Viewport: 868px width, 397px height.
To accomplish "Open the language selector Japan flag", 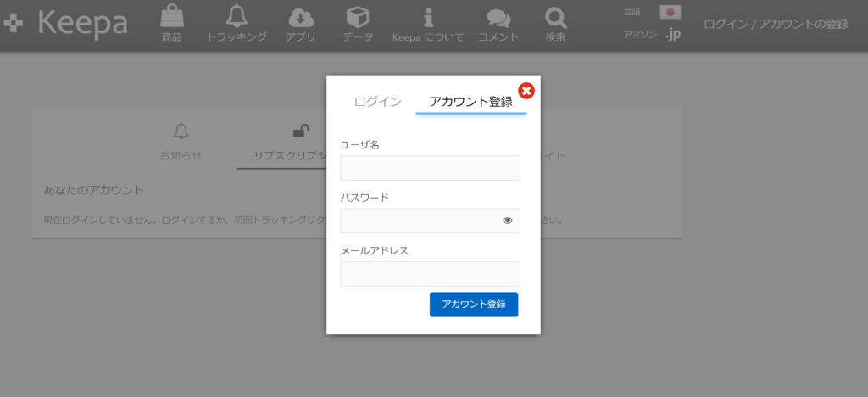I will pos(670,12).
